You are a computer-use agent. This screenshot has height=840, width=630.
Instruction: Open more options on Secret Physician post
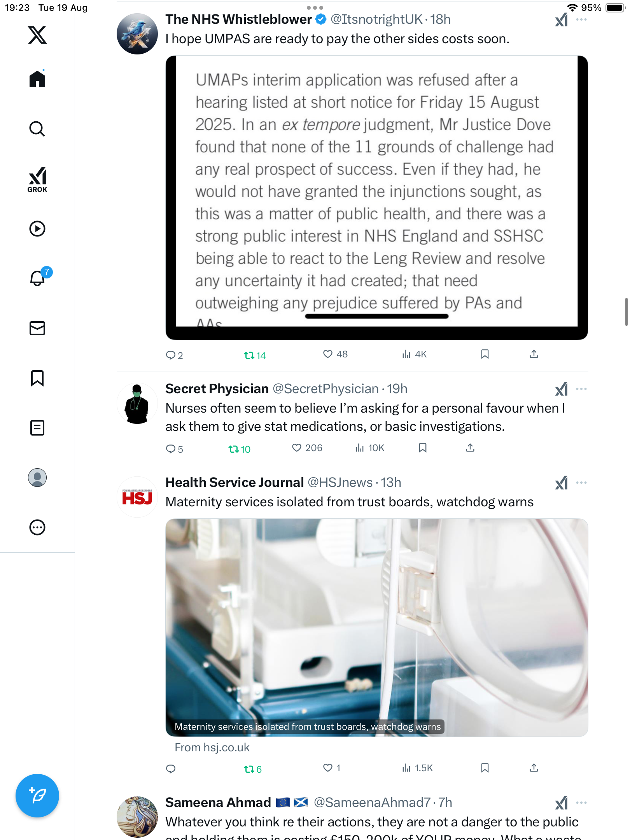(x=581, y=389)
